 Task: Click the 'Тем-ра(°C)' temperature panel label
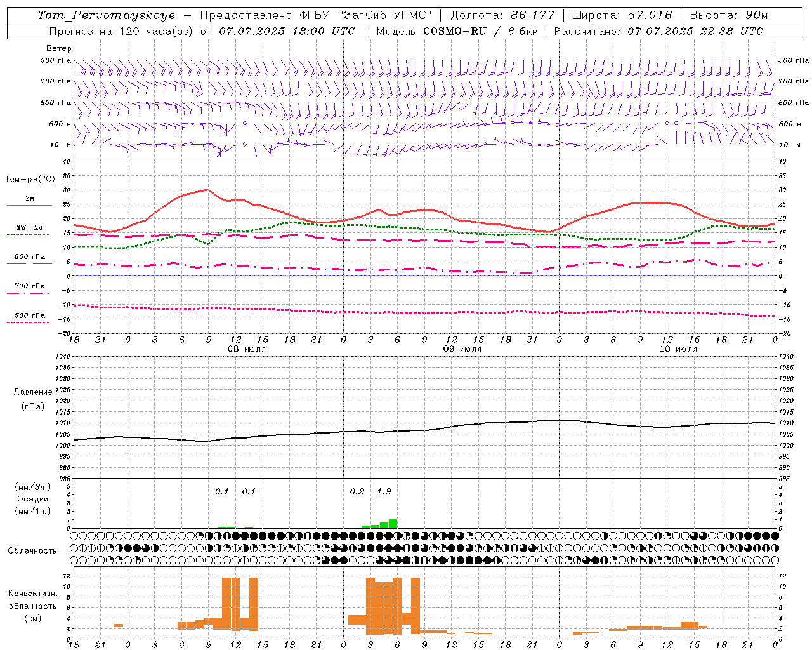tap(30, 180)
